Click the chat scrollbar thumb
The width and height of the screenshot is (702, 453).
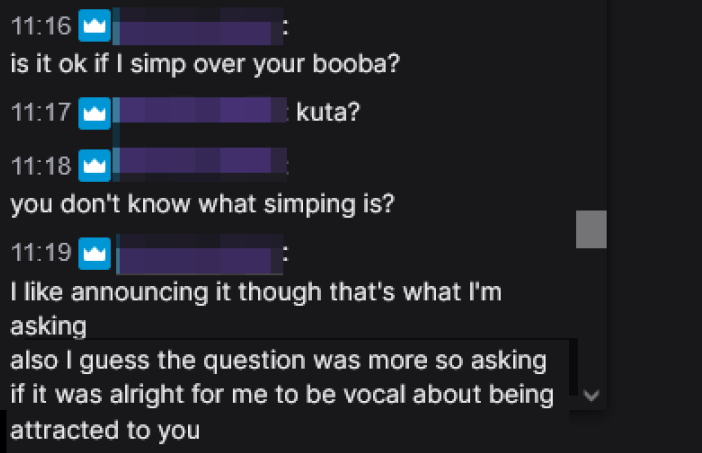tap(591, 229)
